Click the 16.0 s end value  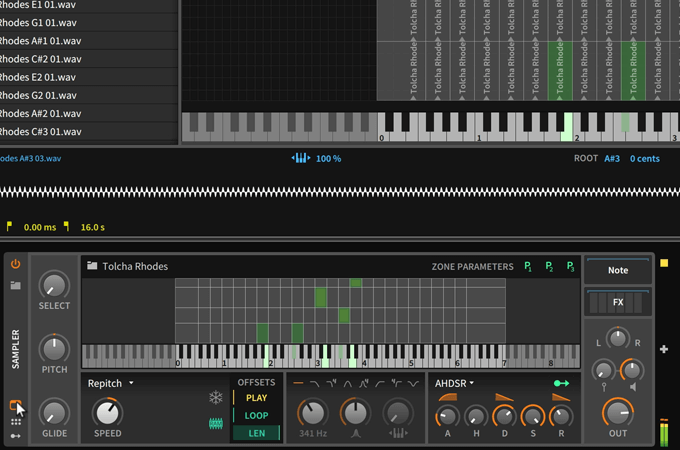click(x=93, y=227)
